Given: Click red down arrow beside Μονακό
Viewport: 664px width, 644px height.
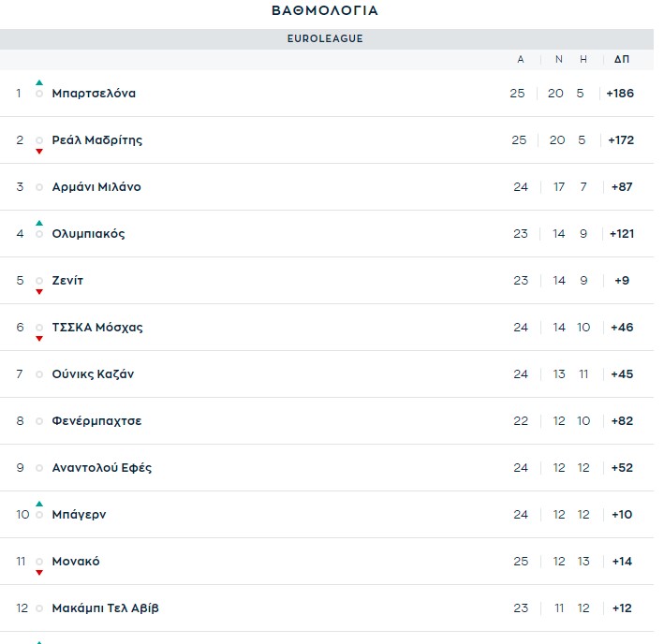Looking at the screenshot, I should coord(39,572).
